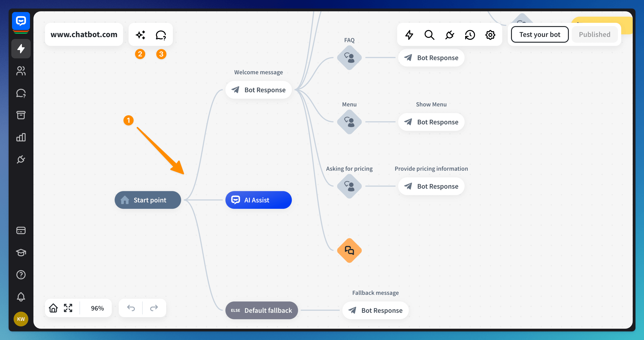This screenshot has height=340, width=644.
Task: Open the version history clock icon
Action: click(x=470, y=35)
